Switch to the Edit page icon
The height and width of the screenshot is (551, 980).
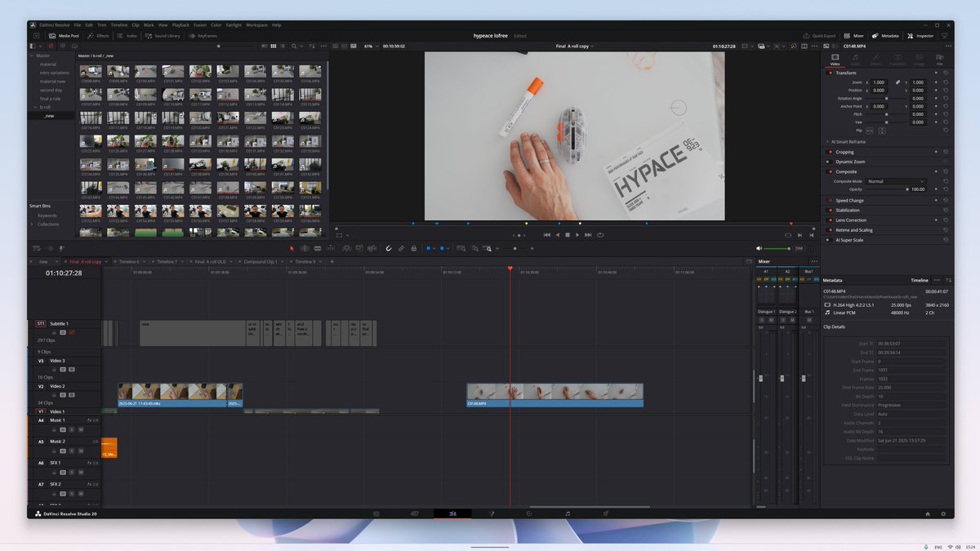(452, 513)
